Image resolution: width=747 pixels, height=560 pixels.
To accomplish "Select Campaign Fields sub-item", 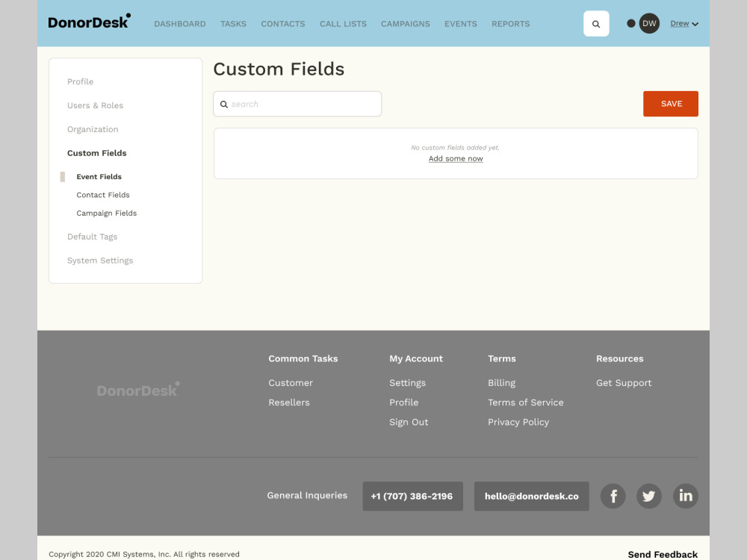I will point(106,213).
